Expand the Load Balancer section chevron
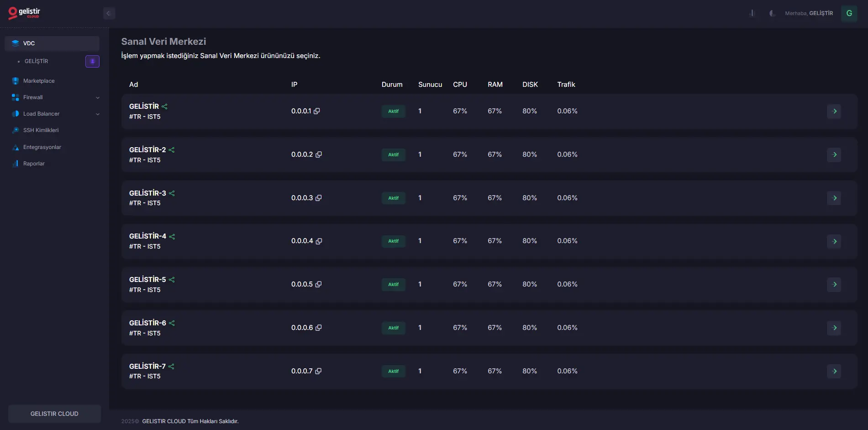Viewport: 868px width, 430px height. click(98, 113)
